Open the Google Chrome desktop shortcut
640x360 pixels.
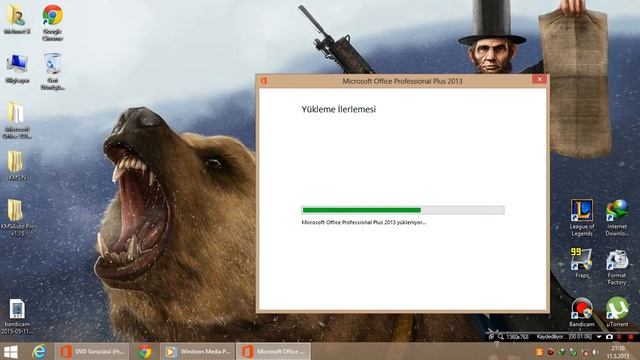[52, 22]
